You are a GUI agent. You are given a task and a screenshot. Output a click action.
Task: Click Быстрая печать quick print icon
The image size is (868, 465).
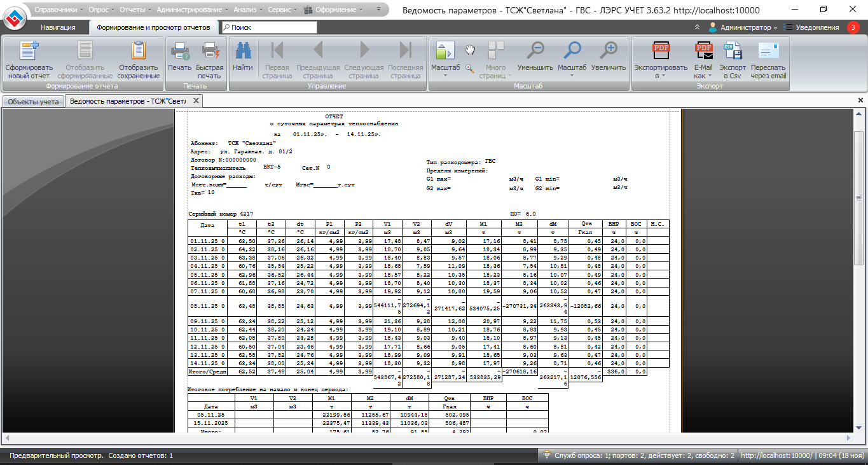click(210, 52)
